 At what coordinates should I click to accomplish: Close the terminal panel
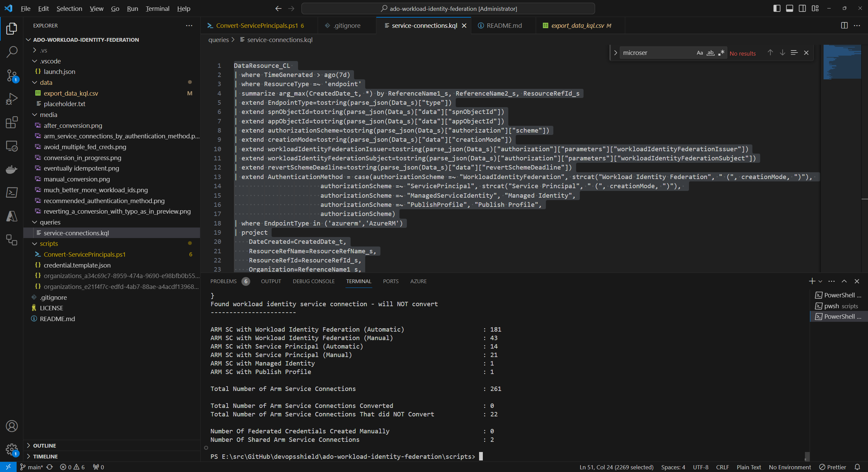coord(857,281)
